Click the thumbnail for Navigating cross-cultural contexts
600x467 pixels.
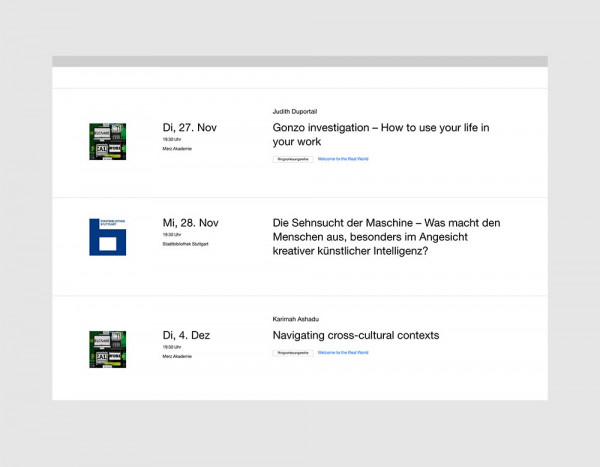[x=107, y=349]
